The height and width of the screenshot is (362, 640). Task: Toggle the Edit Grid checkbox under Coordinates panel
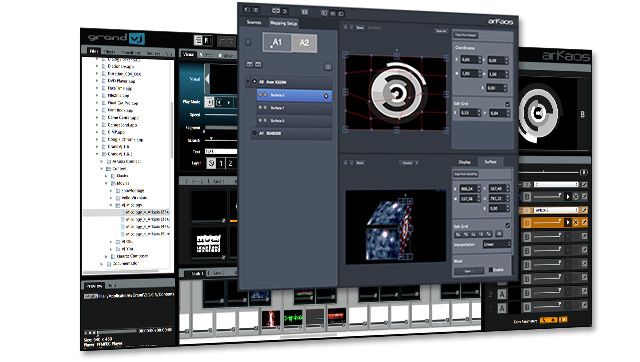coord(507,104)
